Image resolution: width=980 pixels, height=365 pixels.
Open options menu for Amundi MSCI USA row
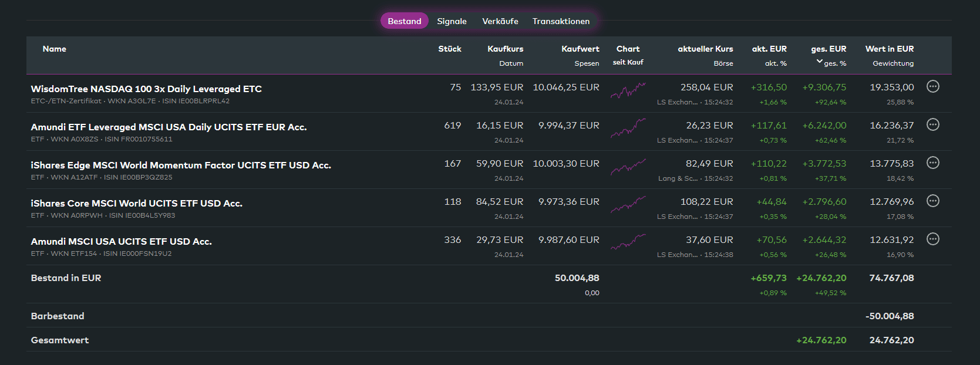[x=932, y=239]
